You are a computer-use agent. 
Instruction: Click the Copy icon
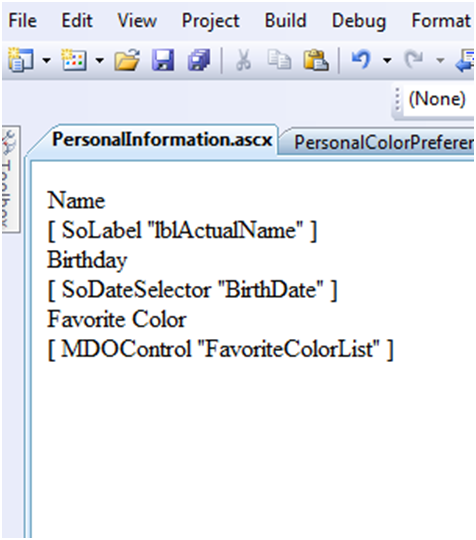coord(279,60)
